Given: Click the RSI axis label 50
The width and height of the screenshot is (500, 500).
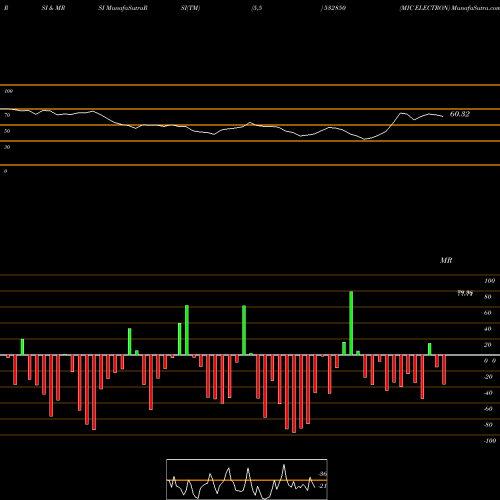Looking at the screenshot, I should click(7, 131).
